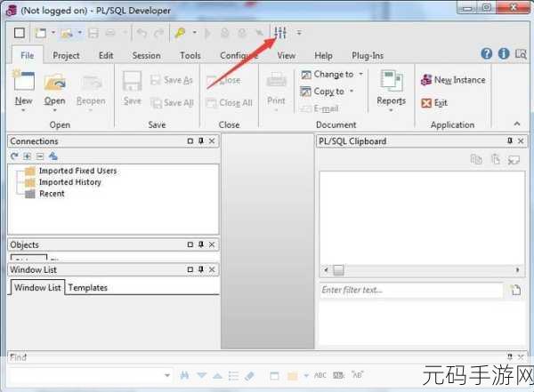Click the Connections collapse-all icon

[40, 156]
